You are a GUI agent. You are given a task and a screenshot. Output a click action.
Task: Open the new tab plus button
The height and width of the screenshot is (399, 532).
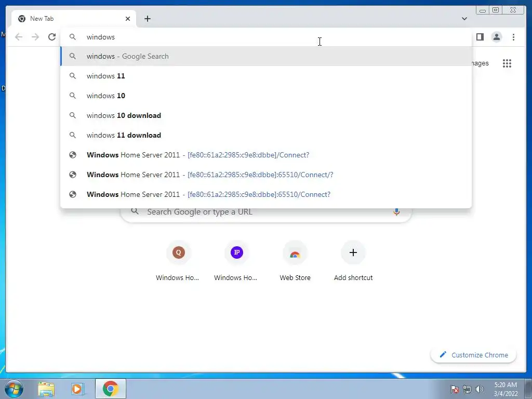point(147,19)
